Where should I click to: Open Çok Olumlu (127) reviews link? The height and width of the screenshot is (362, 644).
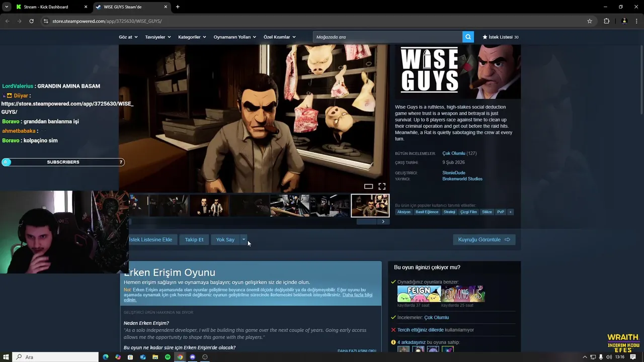pos(459,153)
